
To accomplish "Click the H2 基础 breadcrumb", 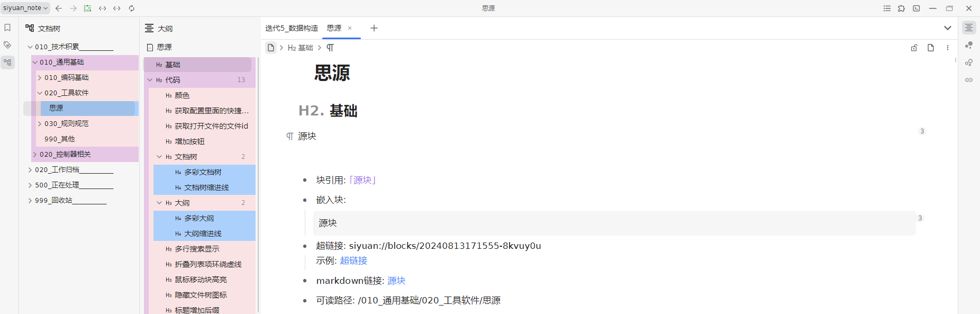I will pos(301,48).
